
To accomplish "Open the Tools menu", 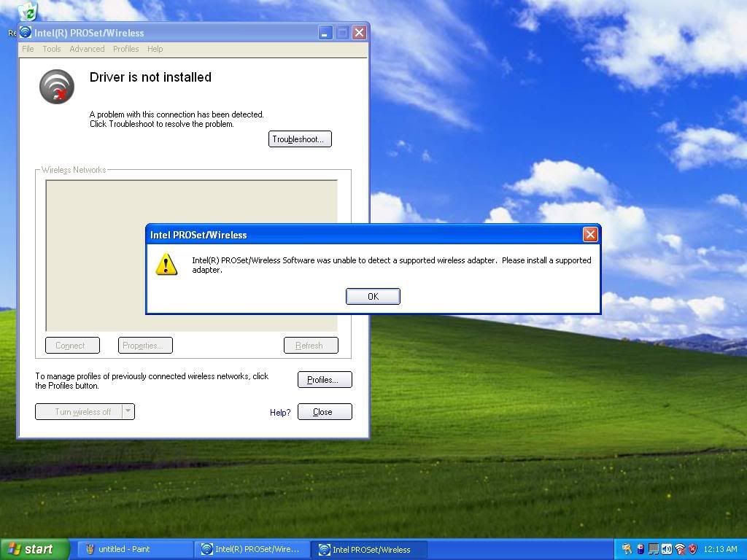I will 52,49.
